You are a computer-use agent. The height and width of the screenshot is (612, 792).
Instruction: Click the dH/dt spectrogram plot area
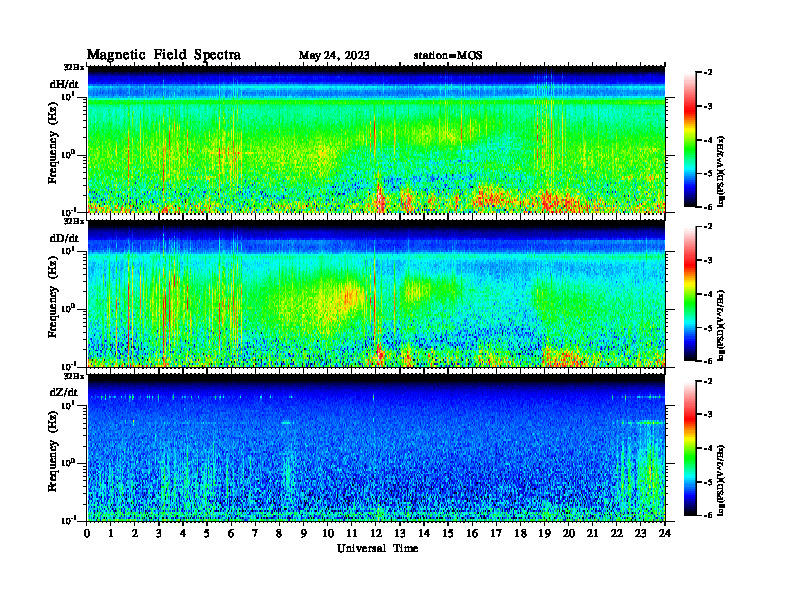[376, 139]
